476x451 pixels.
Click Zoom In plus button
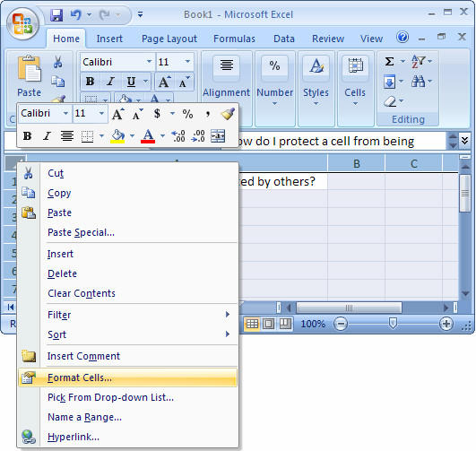[x=446, y=324]
